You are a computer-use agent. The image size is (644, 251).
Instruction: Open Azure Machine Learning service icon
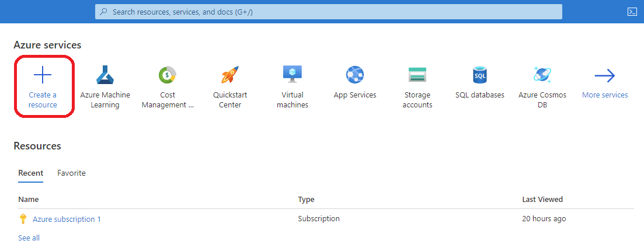[105, 75]
